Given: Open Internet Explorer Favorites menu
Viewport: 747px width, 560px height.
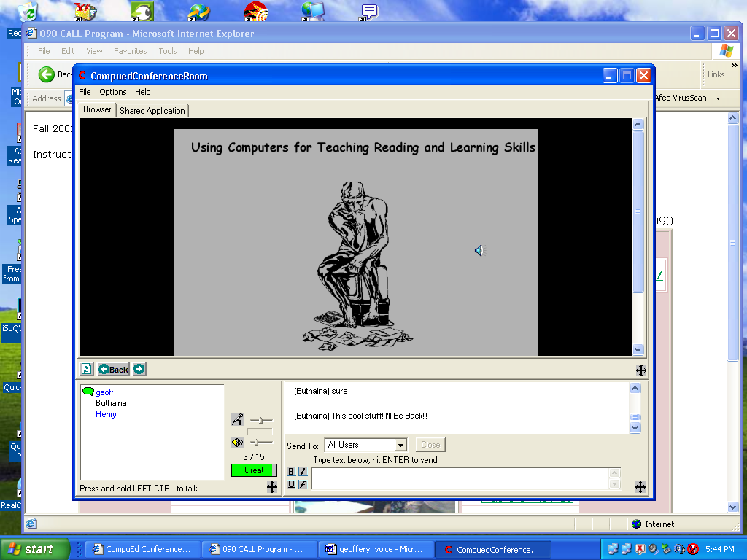Looking at the screenshot, I should click(130, 51).
